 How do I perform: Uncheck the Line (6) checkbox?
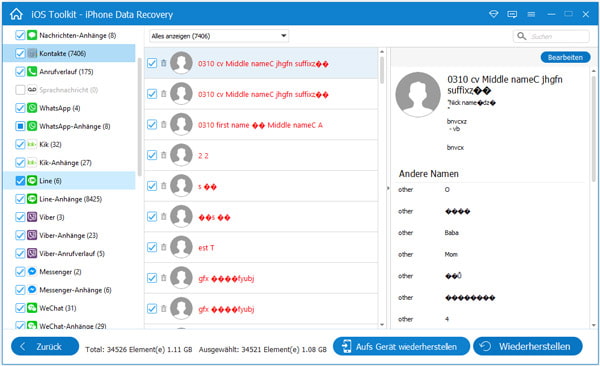point(20,181)
